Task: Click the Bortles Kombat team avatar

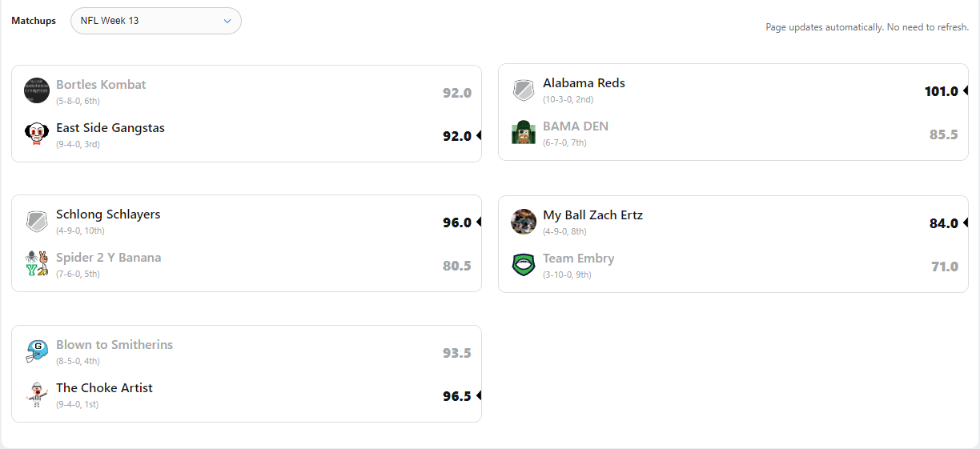Action: 37,90
